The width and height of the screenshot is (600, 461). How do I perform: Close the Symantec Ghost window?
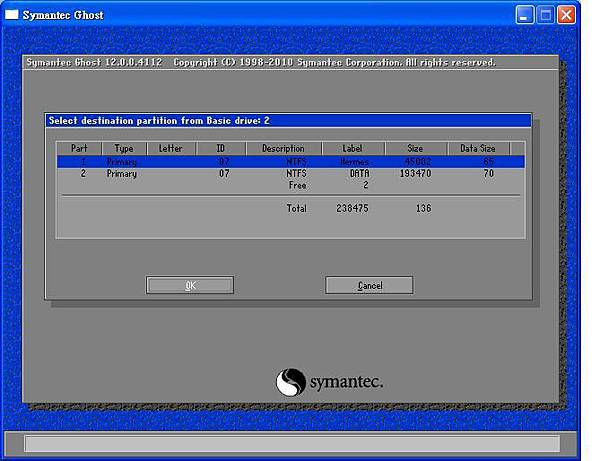(x=567, y=15)
